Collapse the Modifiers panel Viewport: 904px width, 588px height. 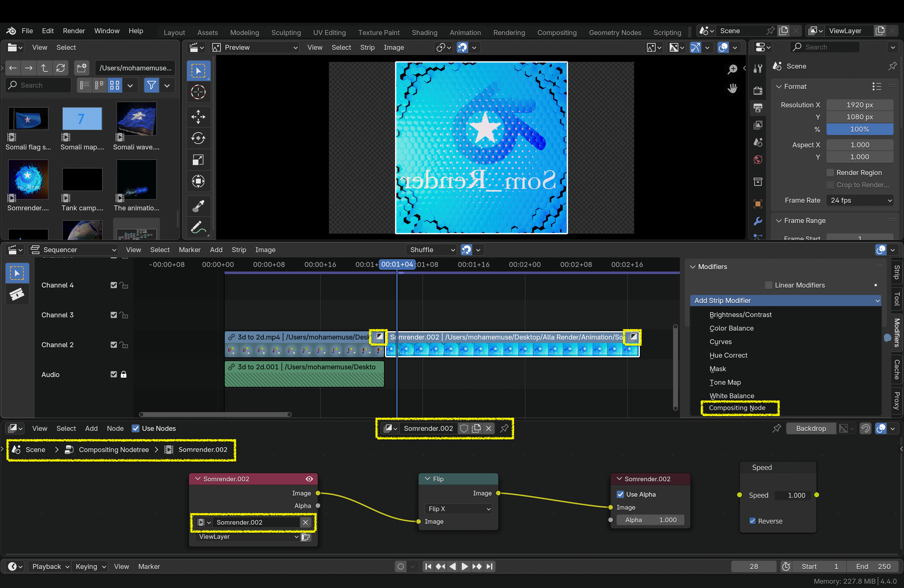point(693,267)
